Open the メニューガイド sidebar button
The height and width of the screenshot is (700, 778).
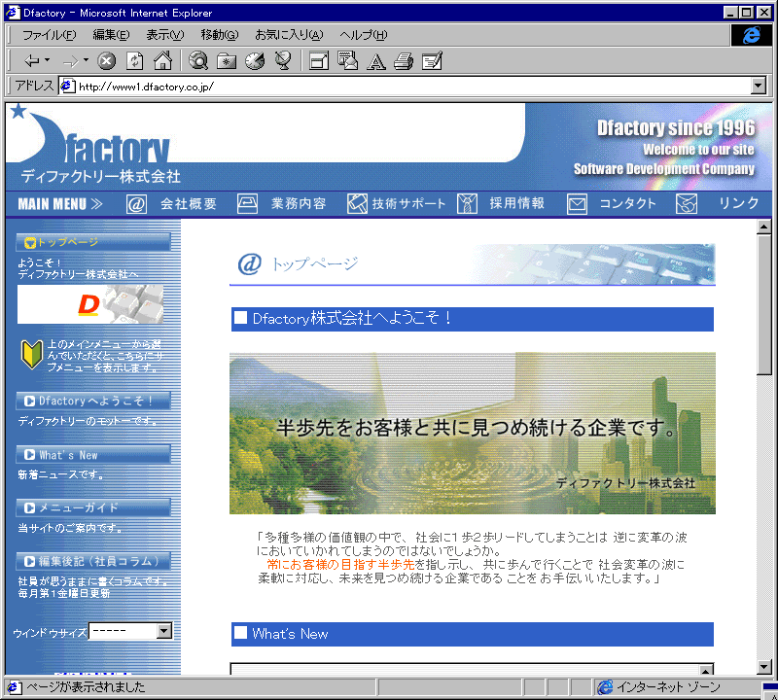click(x=93, y=508)
